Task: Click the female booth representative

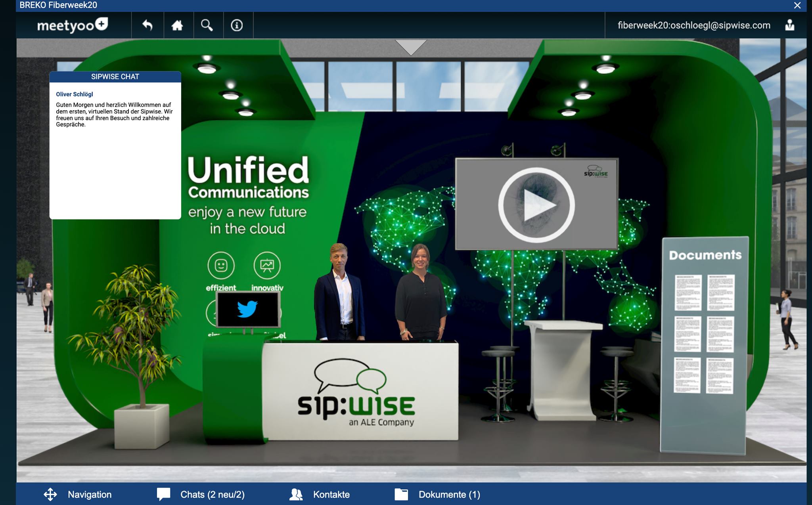Action: (x=421, y=293)
